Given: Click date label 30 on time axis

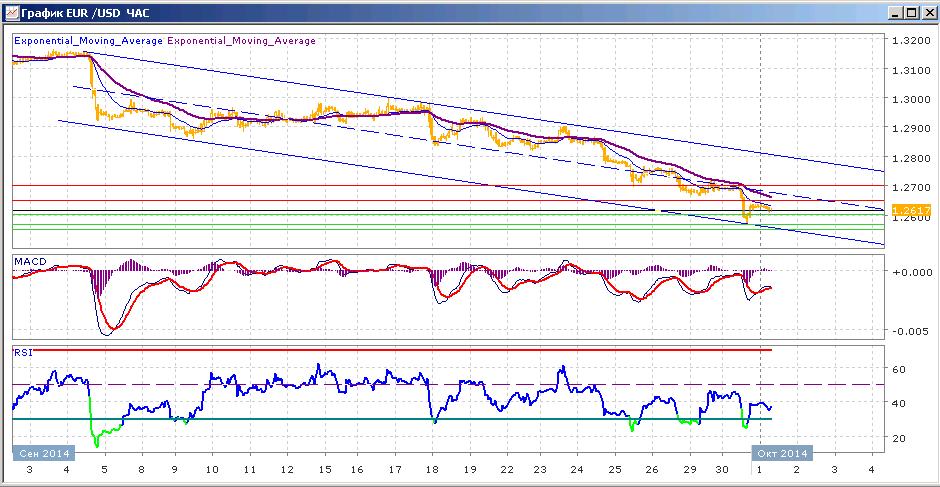Looking at the screenshot, I should (x=722, y=470).
